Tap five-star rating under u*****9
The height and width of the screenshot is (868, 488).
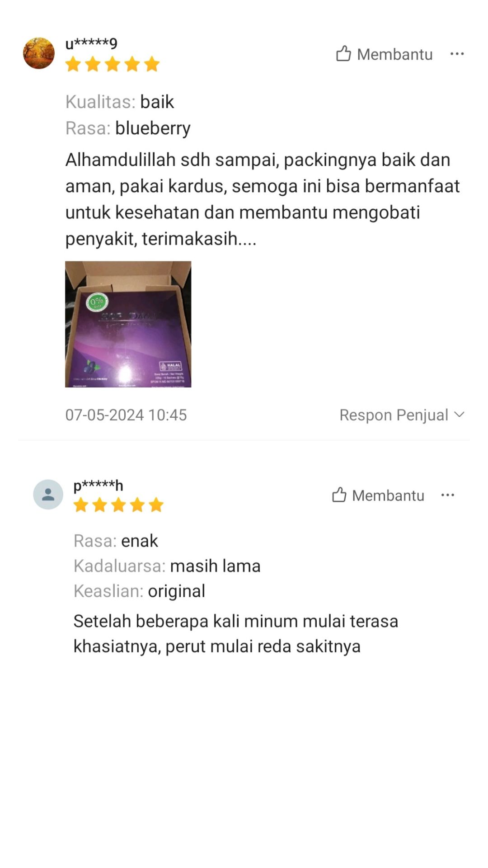click(x=113, y=64)
